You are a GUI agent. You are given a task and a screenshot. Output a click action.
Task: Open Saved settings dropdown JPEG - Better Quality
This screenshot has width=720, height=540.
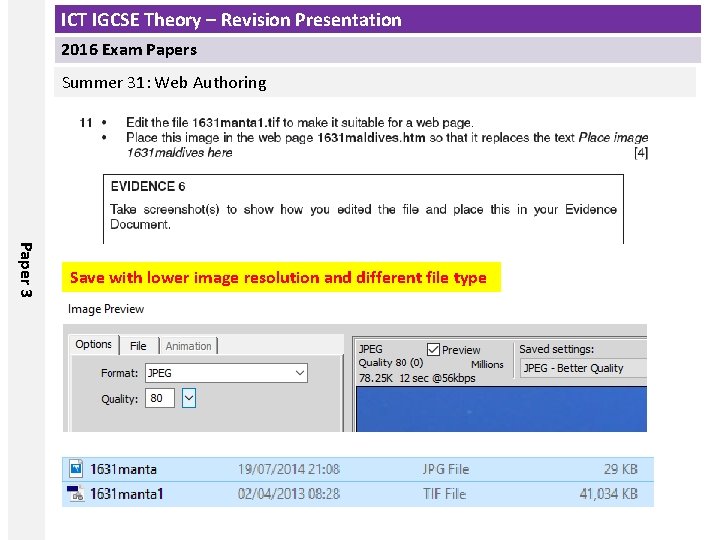(x=583, y=368)
